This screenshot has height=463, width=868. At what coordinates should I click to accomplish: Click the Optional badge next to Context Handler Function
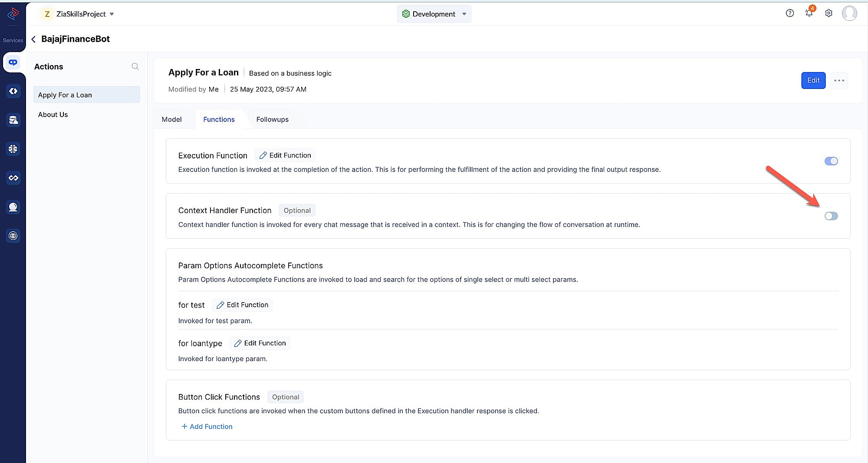[297, 210]
